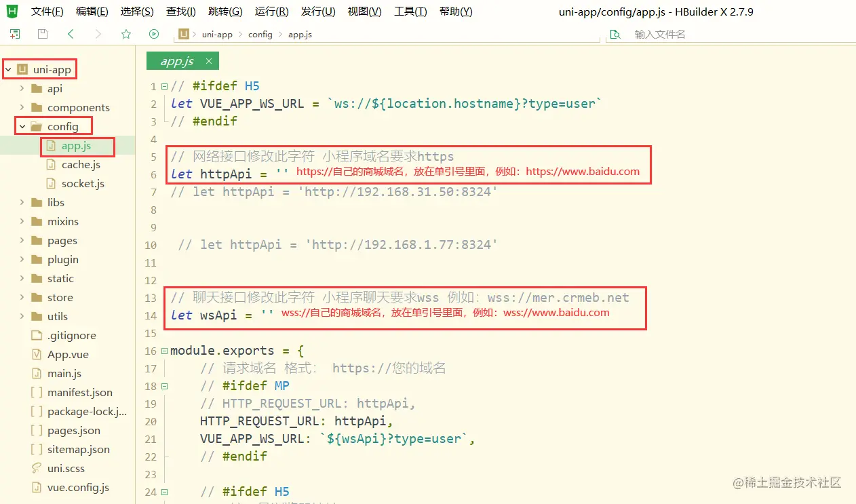Click the components folder icon
This screenshot has height=504, width=856.
[37, 107]
